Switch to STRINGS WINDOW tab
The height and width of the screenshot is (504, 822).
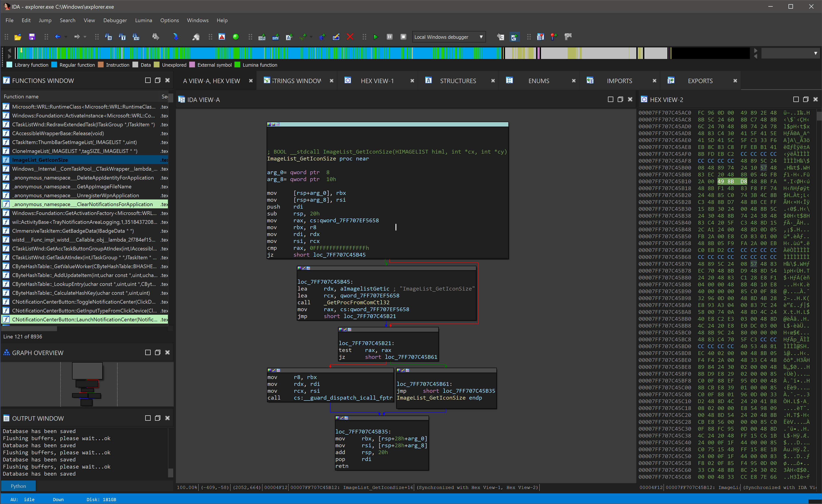(297, 80)
